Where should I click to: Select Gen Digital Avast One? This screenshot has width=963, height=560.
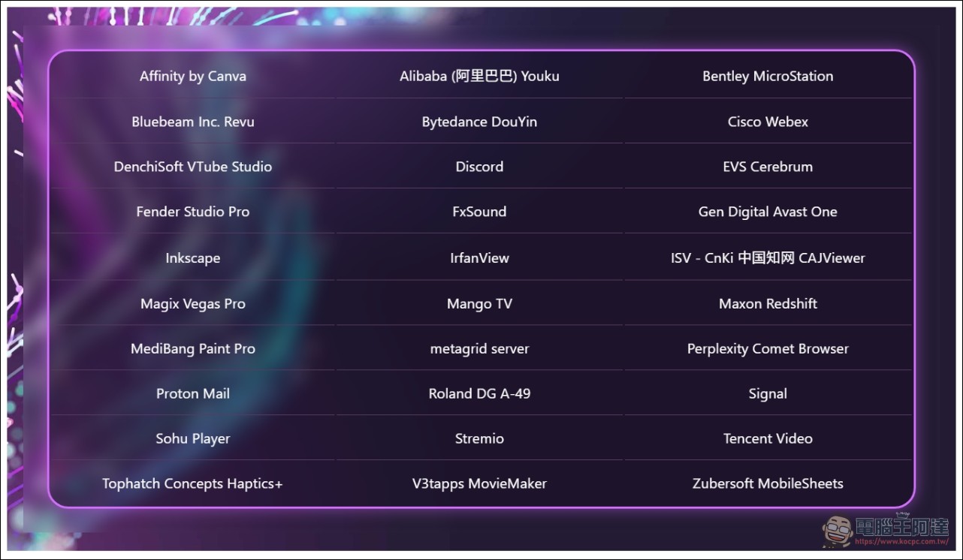pyautogui.click(x=768, y=212)
